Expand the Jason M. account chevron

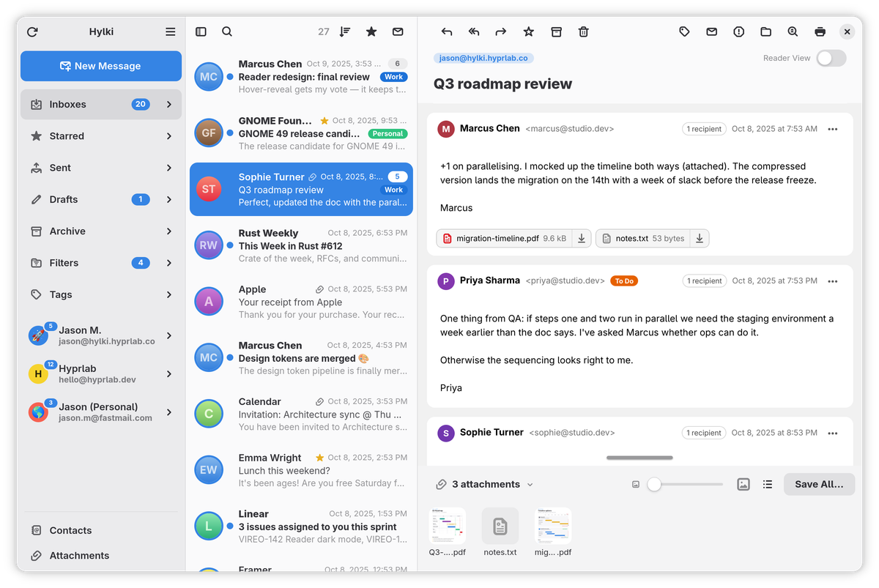coord(169,335)
